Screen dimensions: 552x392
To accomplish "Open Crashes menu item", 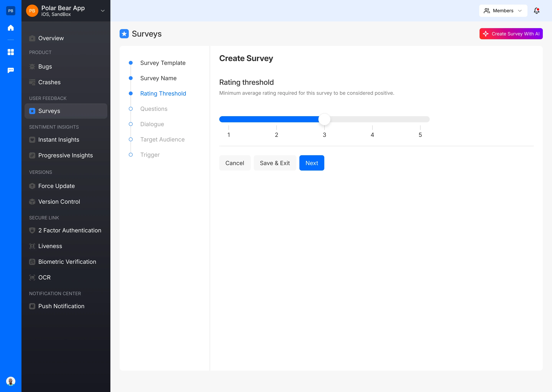I will [x=49, y=82].
